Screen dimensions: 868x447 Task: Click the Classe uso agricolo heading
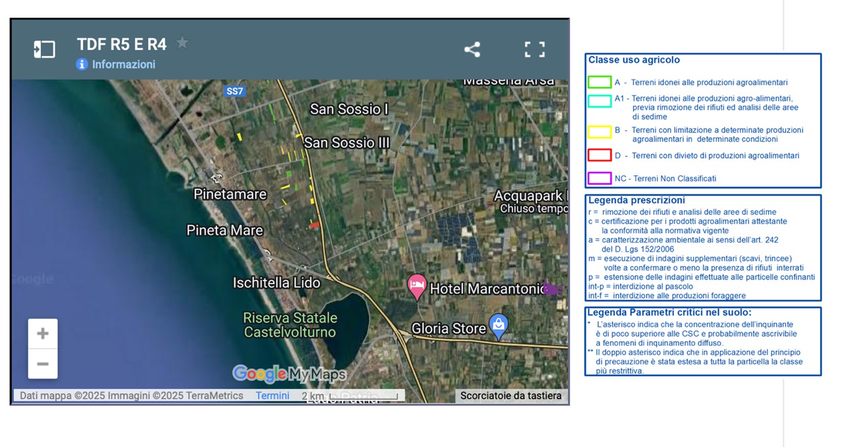[x=634, y=60]
